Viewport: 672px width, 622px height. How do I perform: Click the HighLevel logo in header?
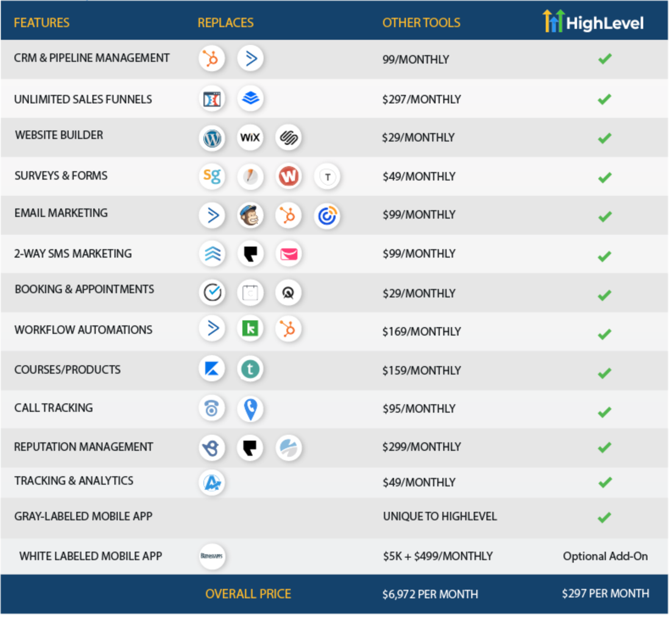coord(593,21)
